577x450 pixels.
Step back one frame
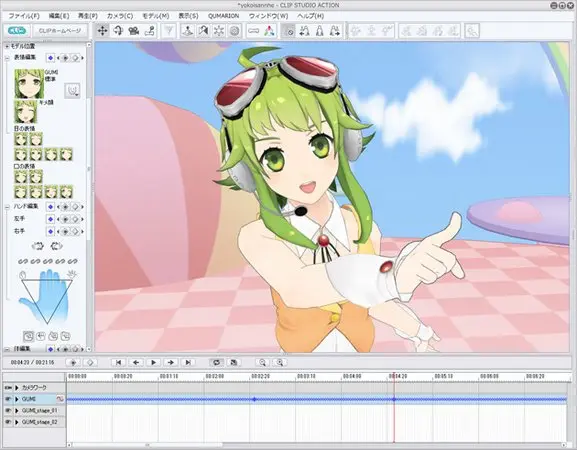click(136, 362)
